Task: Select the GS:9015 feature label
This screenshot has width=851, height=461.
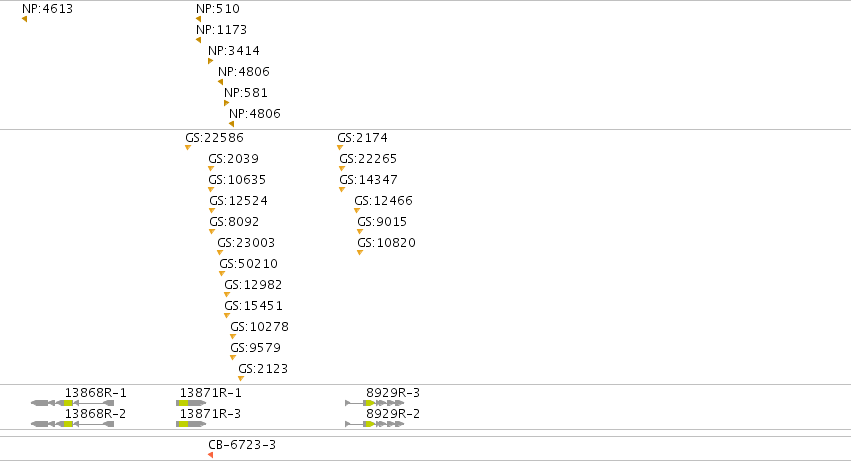Action: pos(382,222)
